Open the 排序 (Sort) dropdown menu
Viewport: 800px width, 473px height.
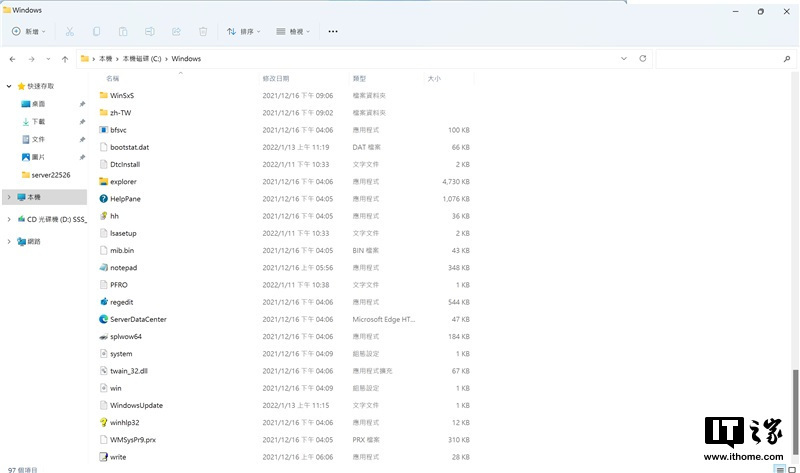(243, 31)
